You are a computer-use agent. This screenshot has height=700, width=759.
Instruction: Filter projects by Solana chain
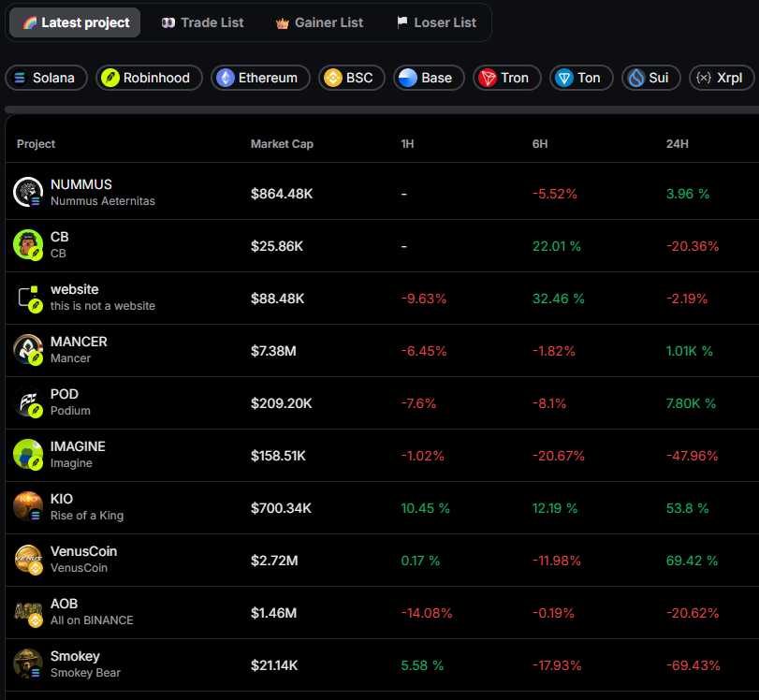(47, 78)
